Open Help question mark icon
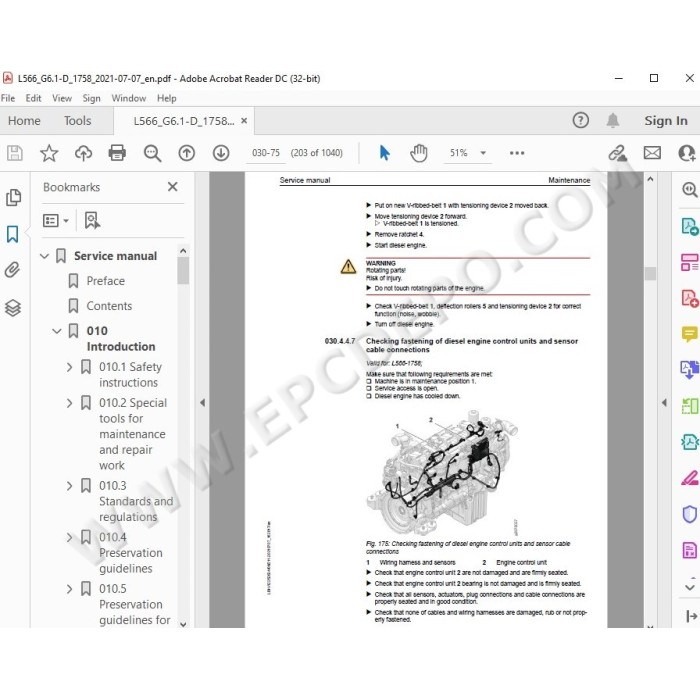Image resolution: width=700 pixels, height=700 pixels. [581, 120]
